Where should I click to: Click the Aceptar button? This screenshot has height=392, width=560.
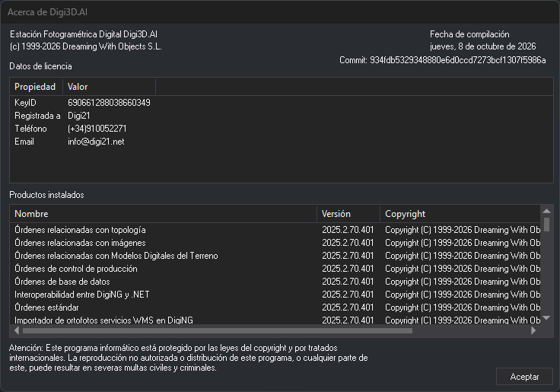[x=524, y=377]
